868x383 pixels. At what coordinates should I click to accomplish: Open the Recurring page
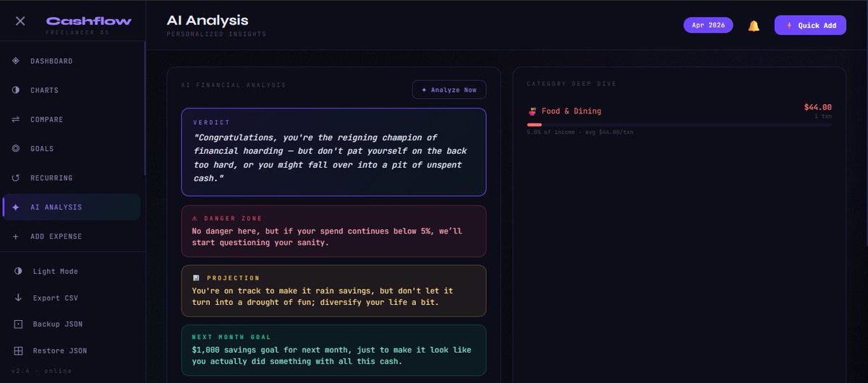pyautogui.click(x=71, y=178)
